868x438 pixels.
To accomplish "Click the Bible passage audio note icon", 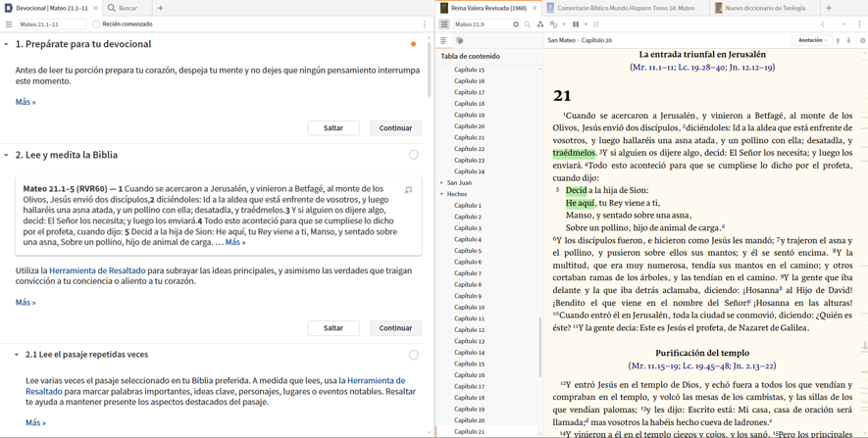I will pos(409,190).
